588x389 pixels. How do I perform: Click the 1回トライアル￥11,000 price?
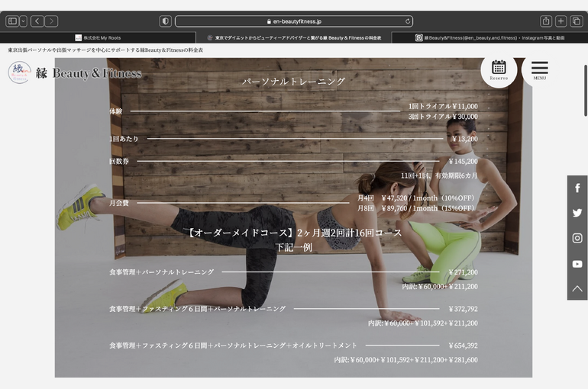[x=443, y=106]
